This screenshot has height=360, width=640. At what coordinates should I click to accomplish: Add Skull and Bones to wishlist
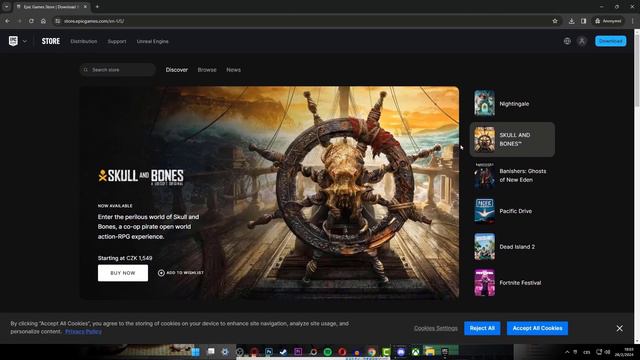click(181, 273)
